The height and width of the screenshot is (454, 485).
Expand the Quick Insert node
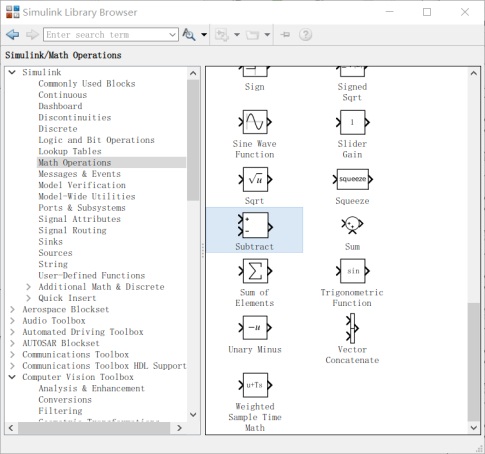click(28, 298)
